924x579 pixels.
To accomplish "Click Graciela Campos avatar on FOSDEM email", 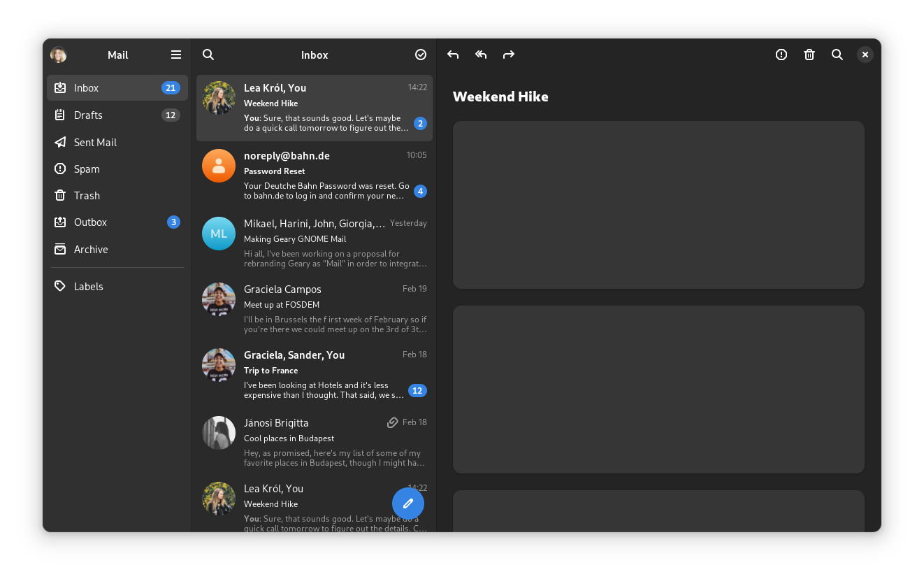I will click(x=219, y=299).
